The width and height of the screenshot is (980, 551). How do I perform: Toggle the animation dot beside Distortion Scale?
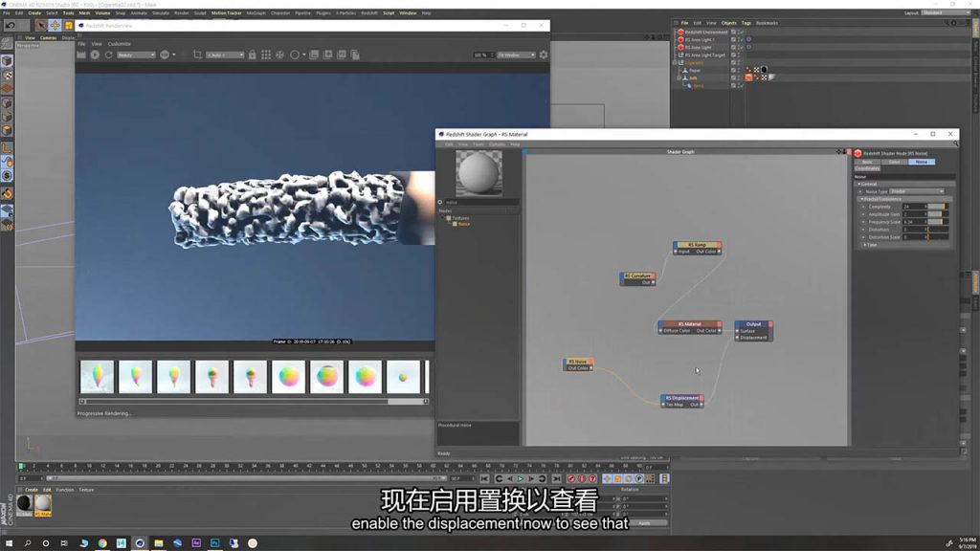coord(864,237)
